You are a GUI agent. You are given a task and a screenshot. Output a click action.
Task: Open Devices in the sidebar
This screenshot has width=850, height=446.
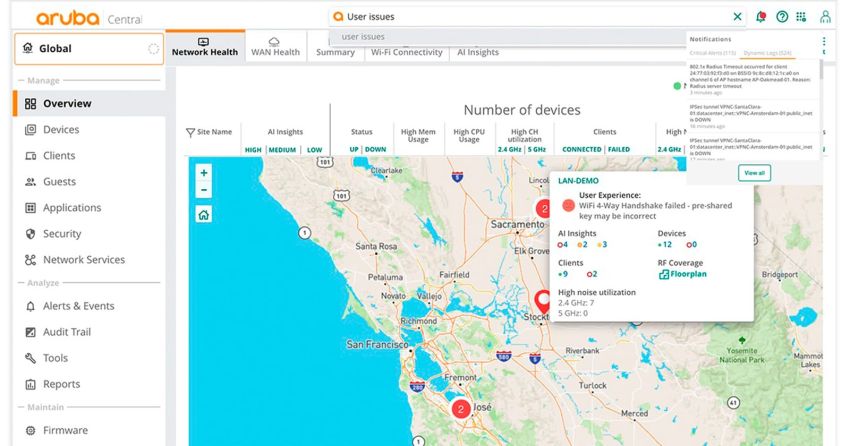click(61, 130)
